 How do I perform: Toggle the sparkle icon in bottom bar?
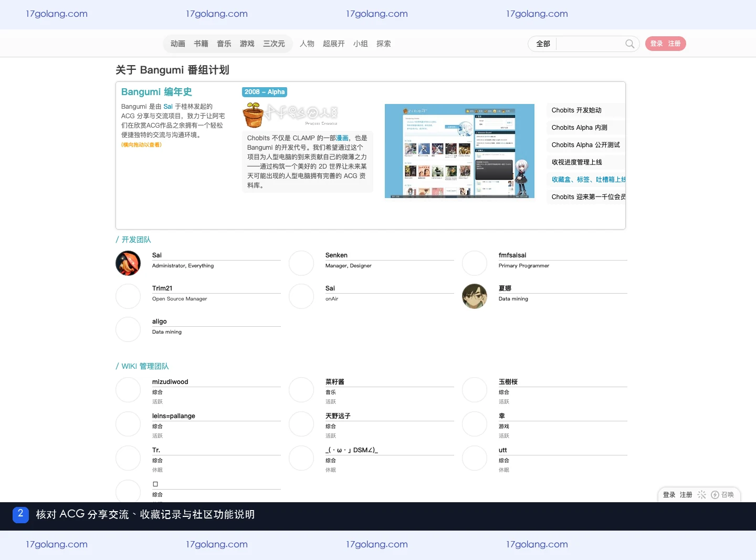[701, 495]
